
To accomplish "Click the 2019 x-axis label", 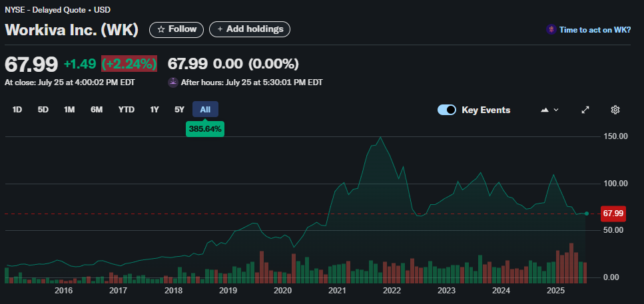I will (x=228, y=291).
